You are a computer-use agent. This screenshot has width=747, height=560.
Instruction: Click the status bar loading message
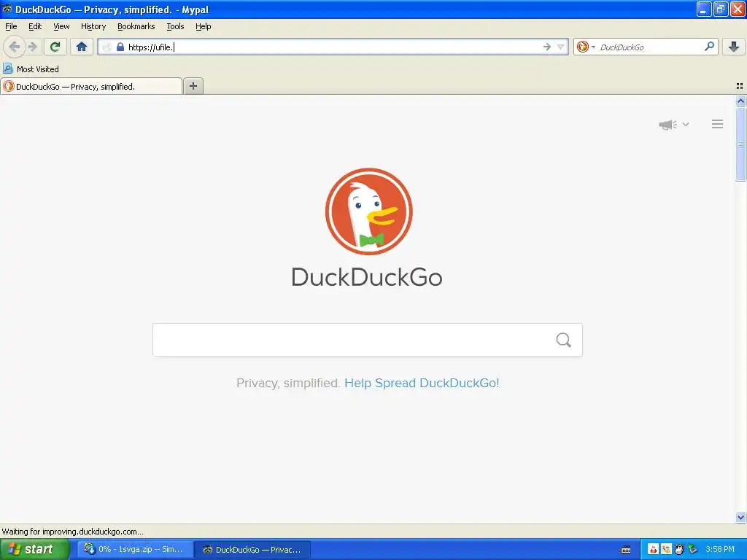point(72,532)
